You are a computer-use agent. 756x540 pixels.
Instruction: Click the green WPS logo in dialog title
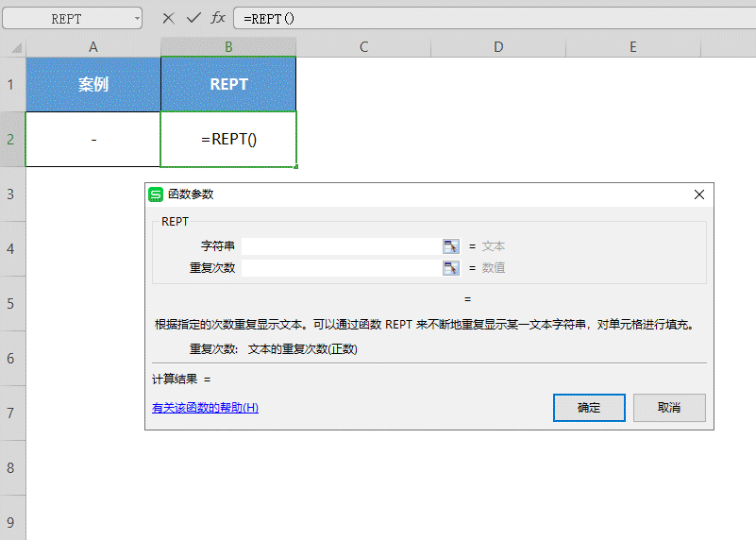tap(156, 194)
